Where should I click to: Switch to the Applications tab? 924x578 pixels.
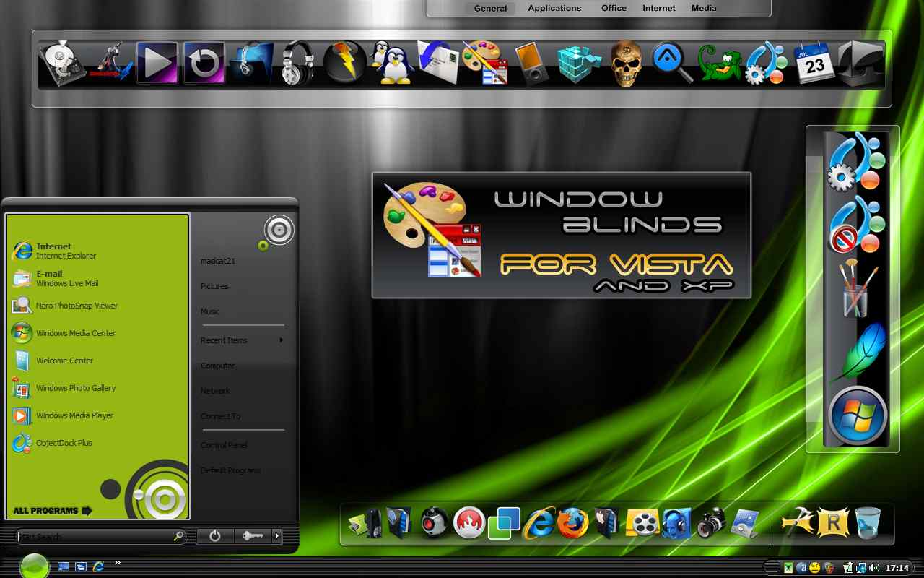point(554,9)
